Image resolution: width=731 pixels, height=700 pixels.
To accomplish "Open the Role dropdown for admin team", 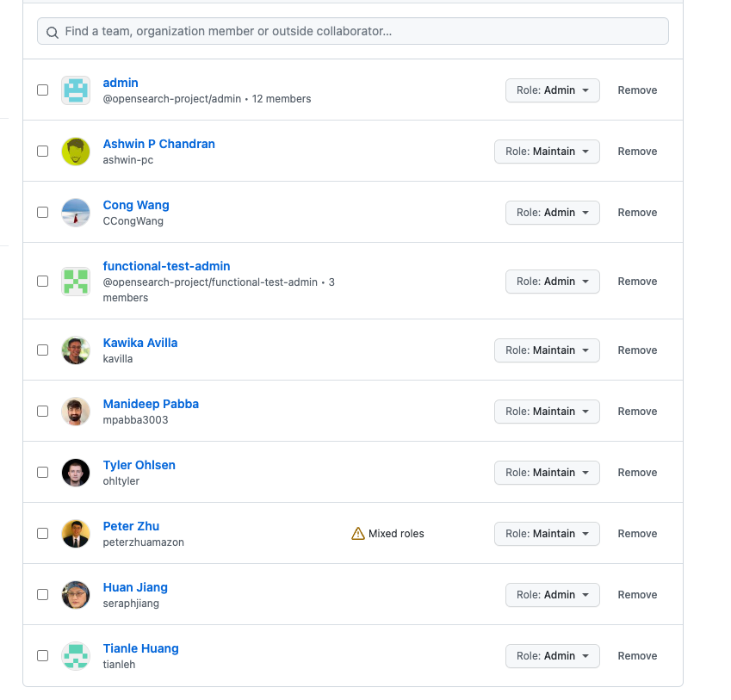I will tap(552, 90).
